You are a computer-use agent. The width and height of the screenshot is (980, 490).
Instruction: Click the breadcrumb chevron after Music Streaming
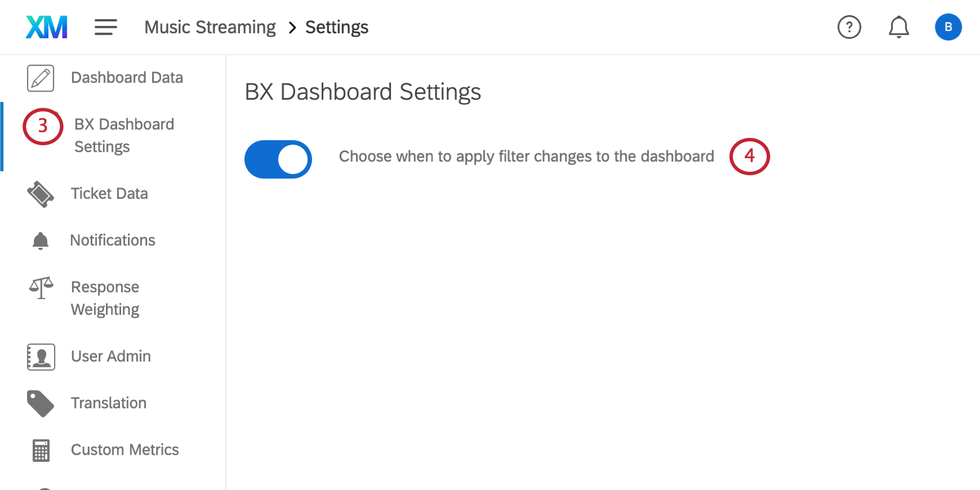coord(292,27)
